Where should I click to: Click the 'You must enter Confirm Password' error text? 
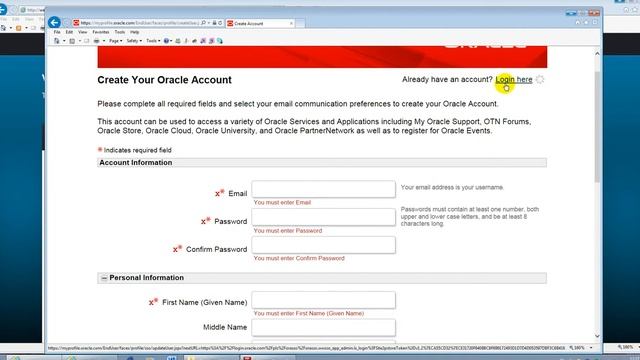(x=299, y=258)
